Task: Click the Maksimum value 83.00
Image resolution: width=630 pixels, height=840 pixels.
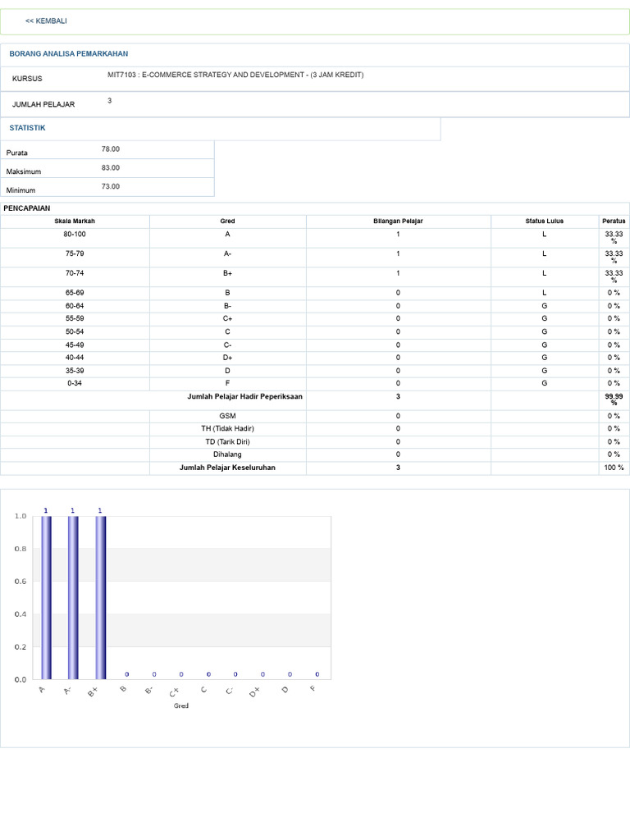Action: pos(111,167)
